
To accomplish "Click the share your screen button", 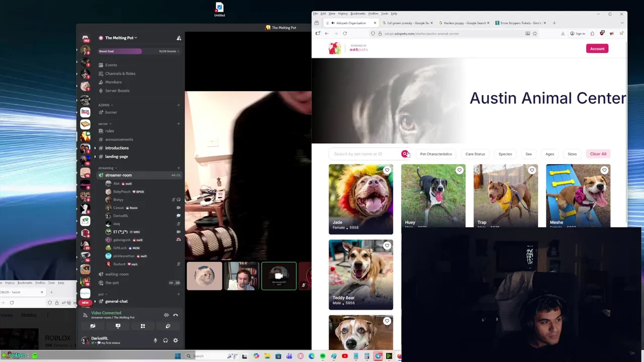I will [118, 326].
